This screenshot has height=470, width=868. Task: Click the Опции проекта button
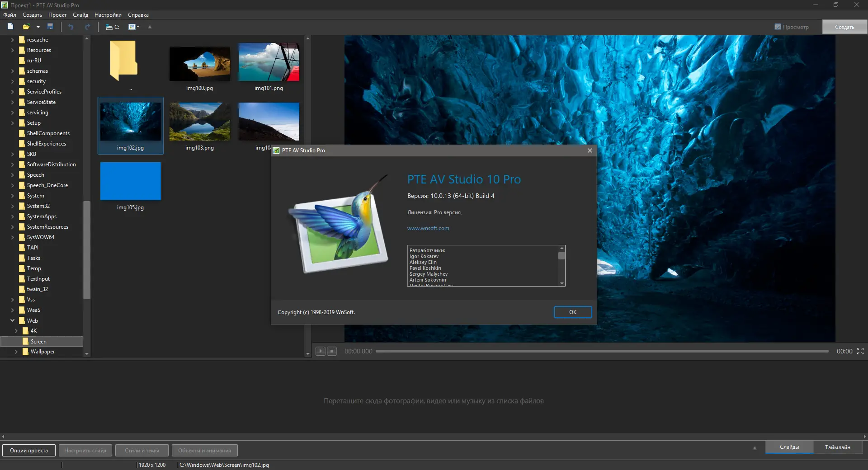coord(29,450)
